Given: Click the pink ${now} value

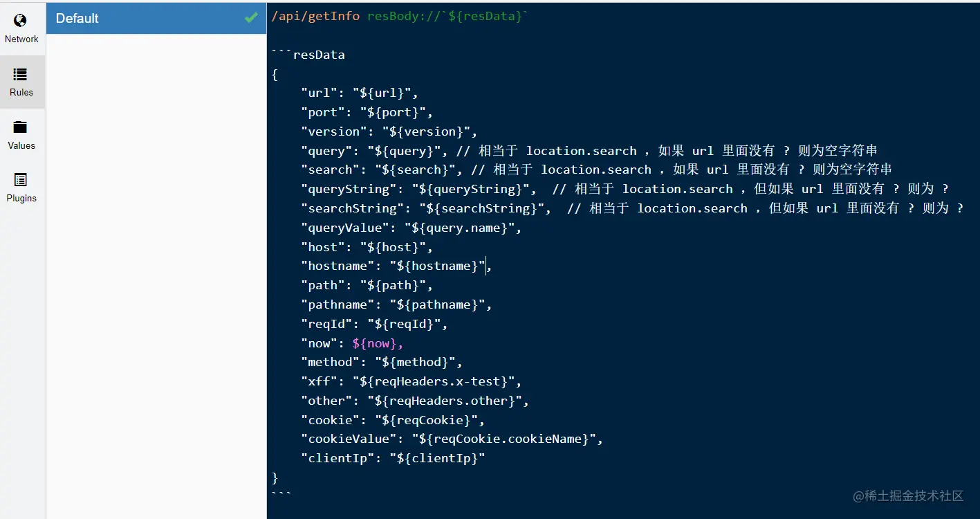Looking at the screenshot, I should click(374, 343).
